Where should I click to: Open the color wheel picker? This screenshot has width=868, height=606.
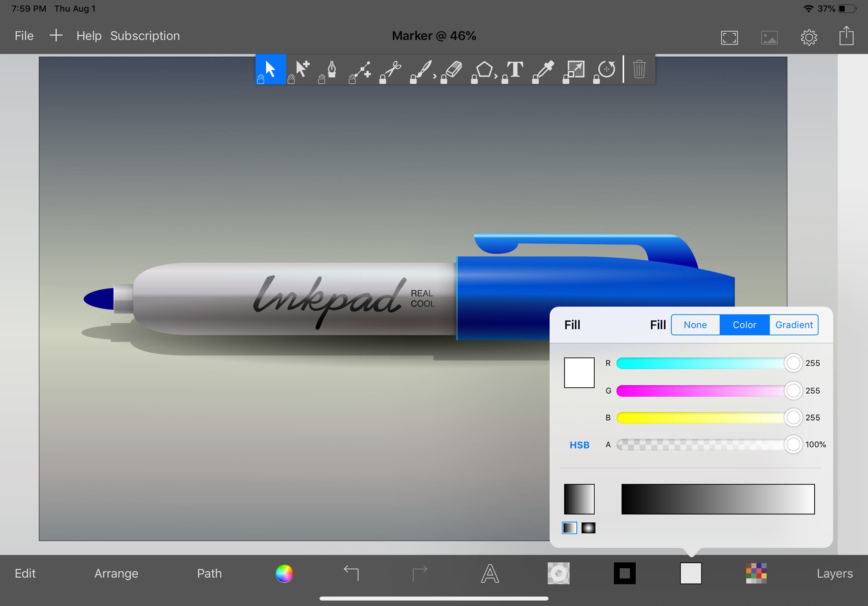(284, 573)
